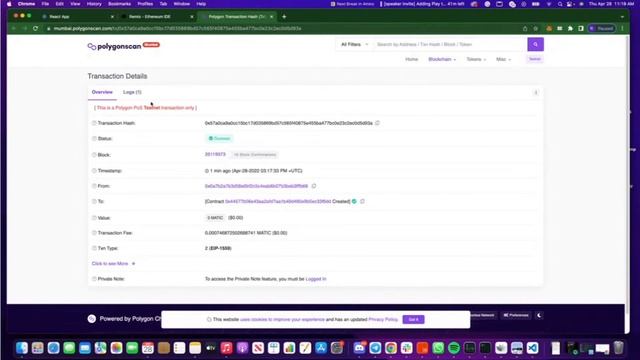Open the created contract address link

tap(278, 201)
